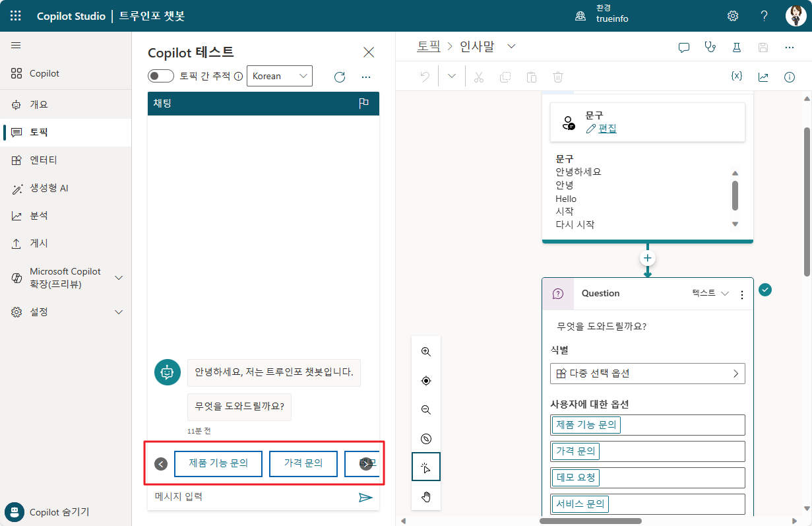Toggle tracking between topics switch

click(x=161, y=76)
